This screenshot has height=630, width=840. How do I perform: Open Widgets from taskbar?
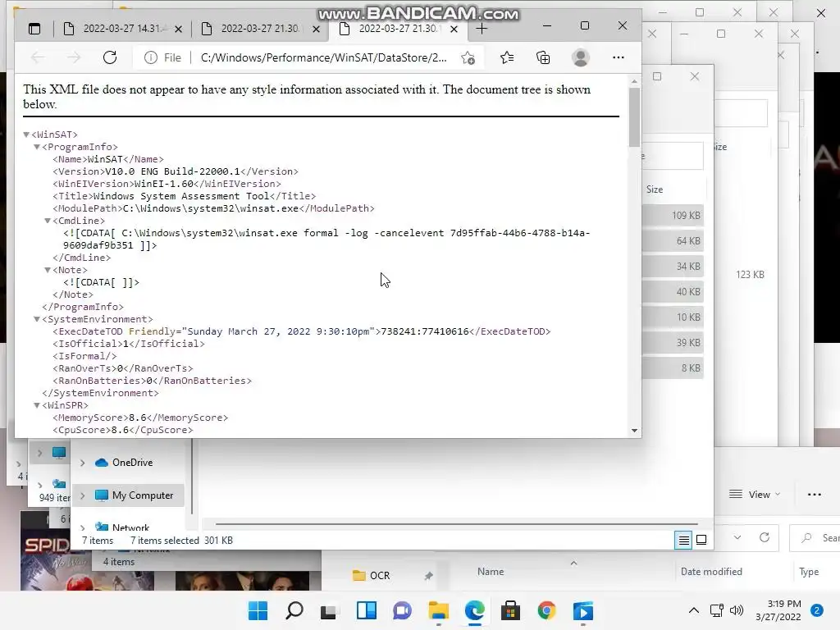[x=367, y=610]
